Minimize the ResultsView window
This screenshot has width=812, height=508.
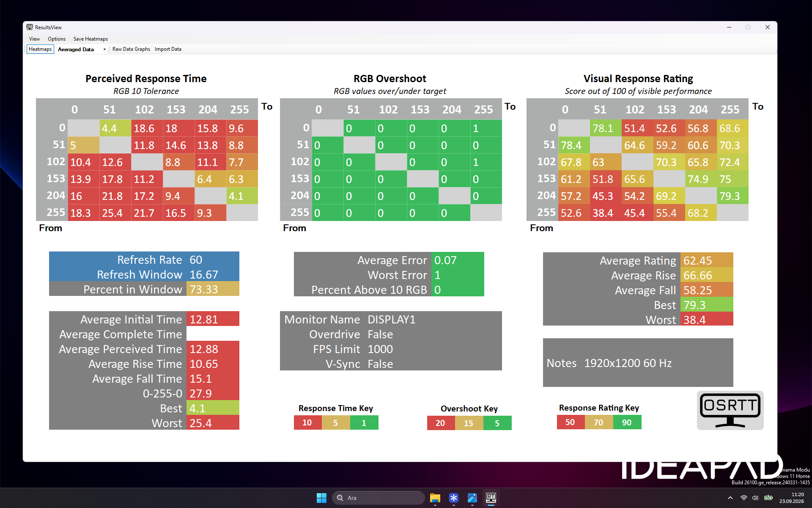click(729, 27)
